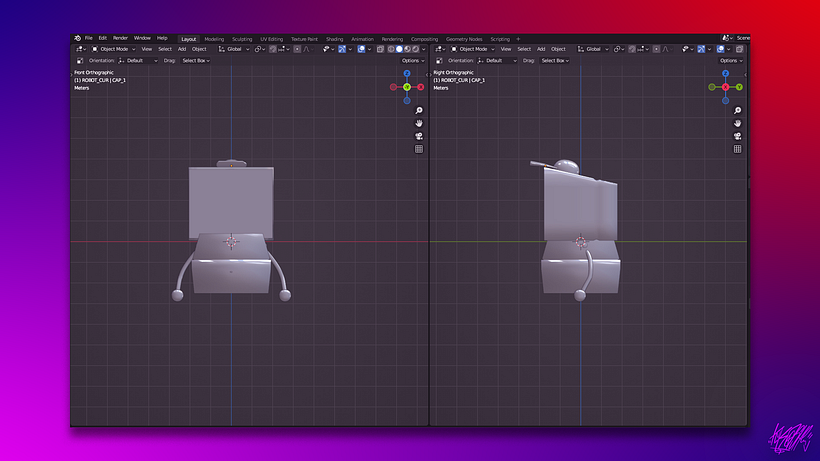820x461 pixels.
Task: Open object visibility filter in Front view
Action: (328, 49)
